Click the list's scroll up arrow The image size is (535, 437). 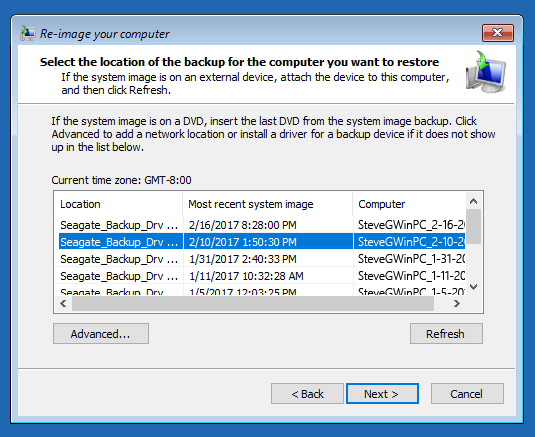pos(473,201)
